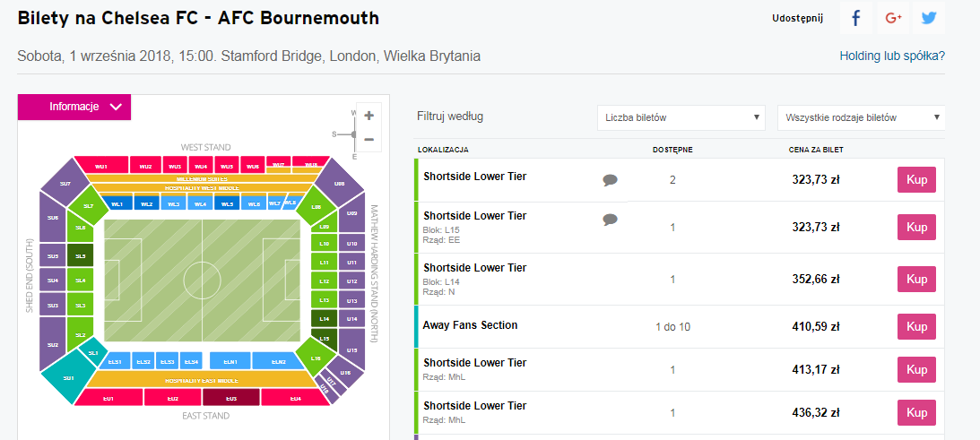Select dark green L14 block on map
980x440 pixels.
pyautogui.click(x=324, y=319)
